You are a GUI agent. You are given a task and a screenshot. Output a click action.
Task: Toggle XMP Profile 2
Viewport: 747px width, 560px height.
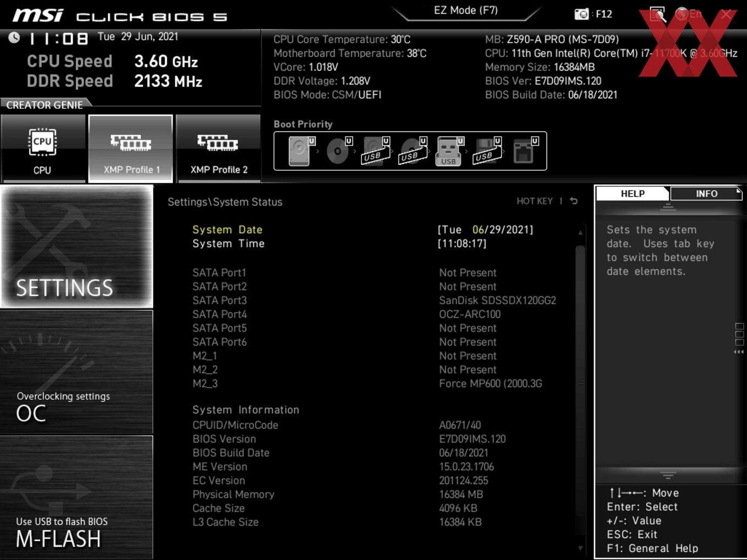tap(219, 148)
